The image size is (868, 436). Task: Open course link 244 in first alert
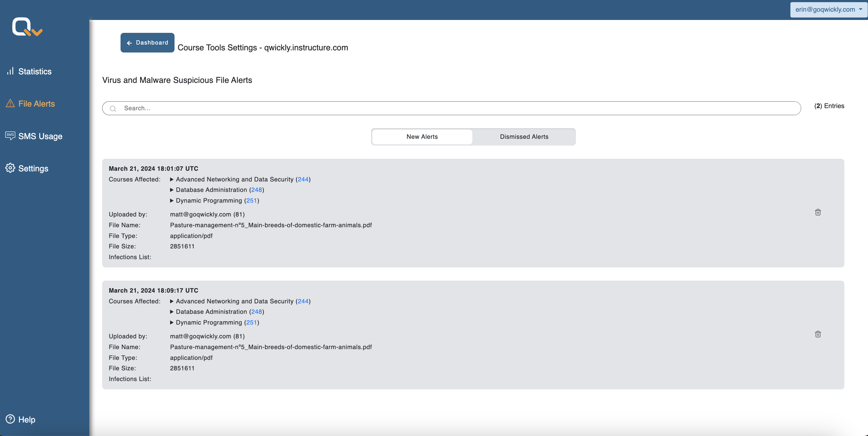[303, 179]
